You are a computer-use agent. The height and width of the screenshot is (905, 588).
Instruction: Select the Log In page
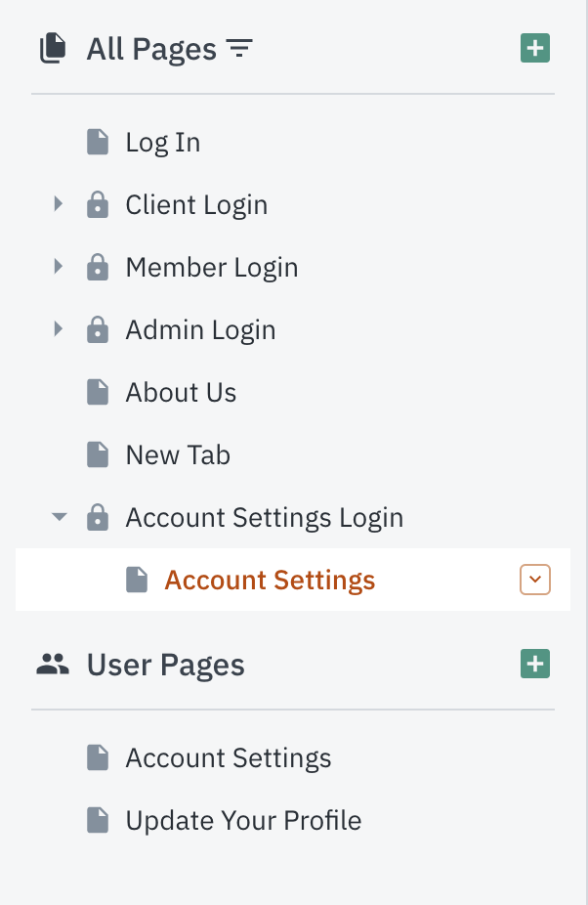click(x=163, y=143)
